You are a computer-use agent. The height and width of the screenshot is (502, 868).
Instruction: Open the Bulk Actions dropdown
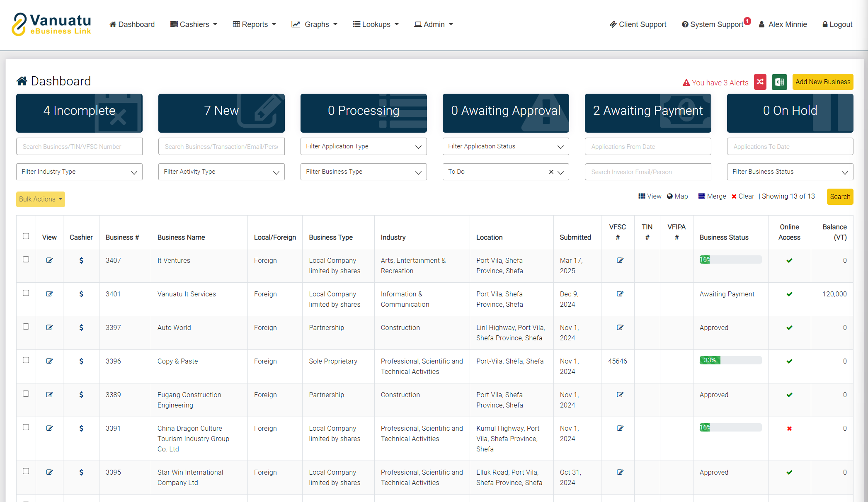(40, 199)
